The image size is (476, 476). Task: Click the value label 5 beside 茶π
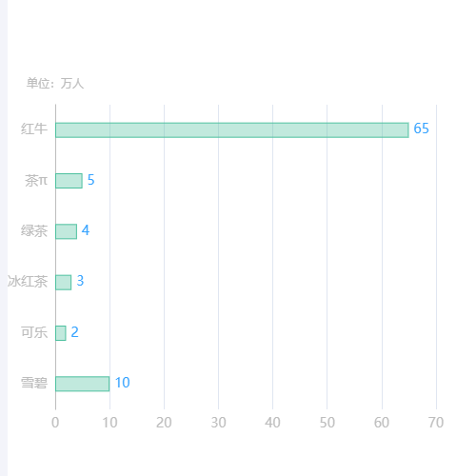pos(90,180)
